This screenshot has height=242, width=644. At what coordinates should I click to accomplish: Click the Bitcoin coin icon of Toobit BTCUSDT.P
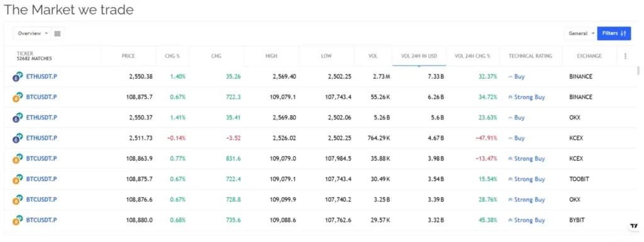pos(17,179)
